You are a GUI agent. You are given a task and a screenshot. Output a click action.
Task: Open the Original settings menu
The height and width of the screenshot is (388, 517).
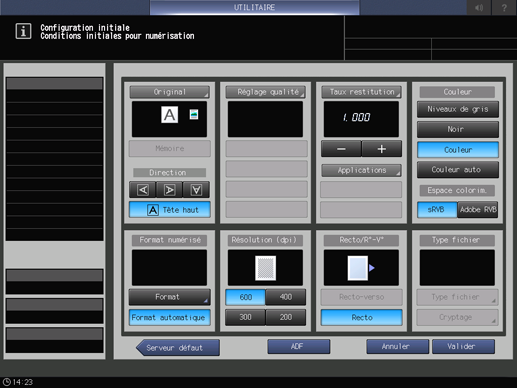(169, 92)
